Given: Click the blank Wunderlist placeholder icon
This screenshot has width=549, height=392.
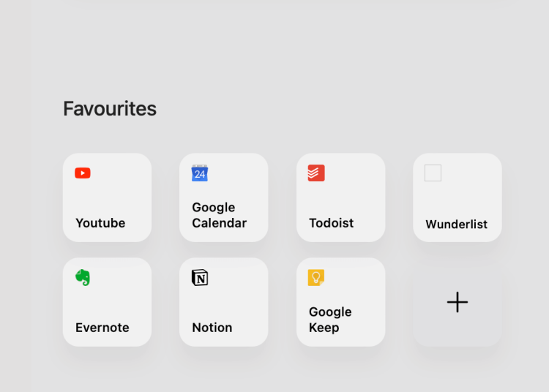Looking at the screenshot, I should (x=433, y=173).
